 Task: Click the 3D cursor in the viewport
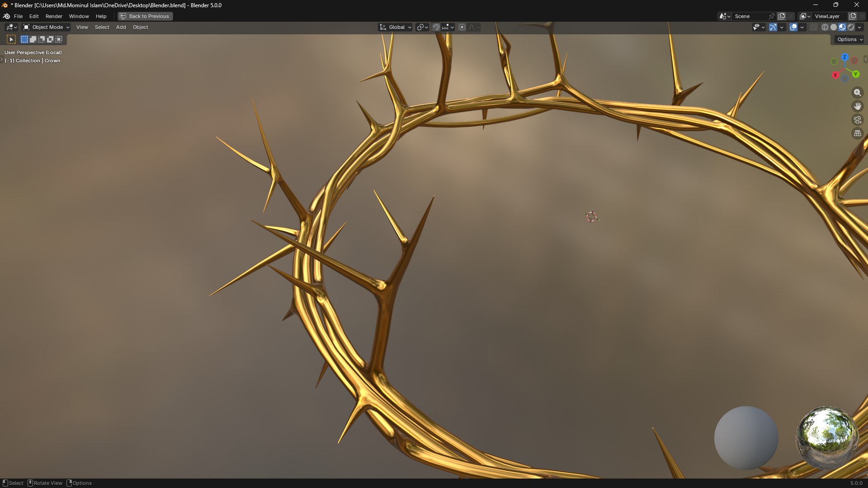pyautogui.click(x=591, y=217)
